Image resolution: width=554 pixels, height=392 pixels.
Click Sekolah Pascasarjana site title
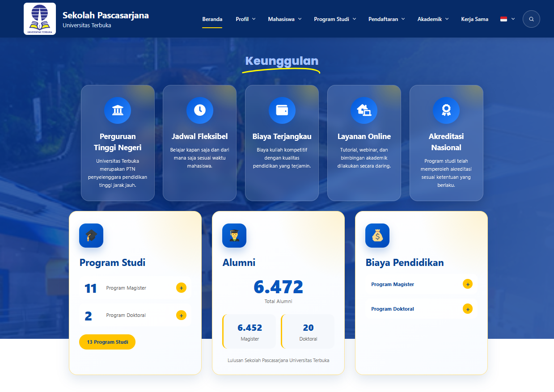coord(106,15)
